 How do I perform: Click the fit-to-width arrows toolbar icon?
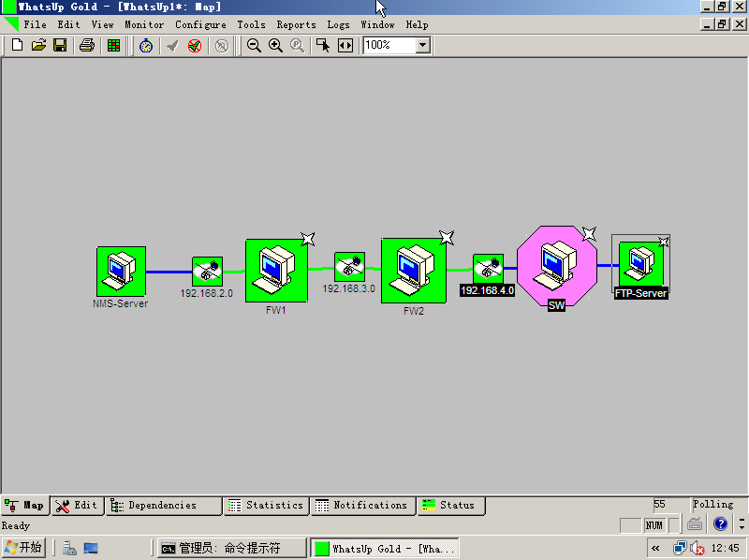[x=345, y=45]
